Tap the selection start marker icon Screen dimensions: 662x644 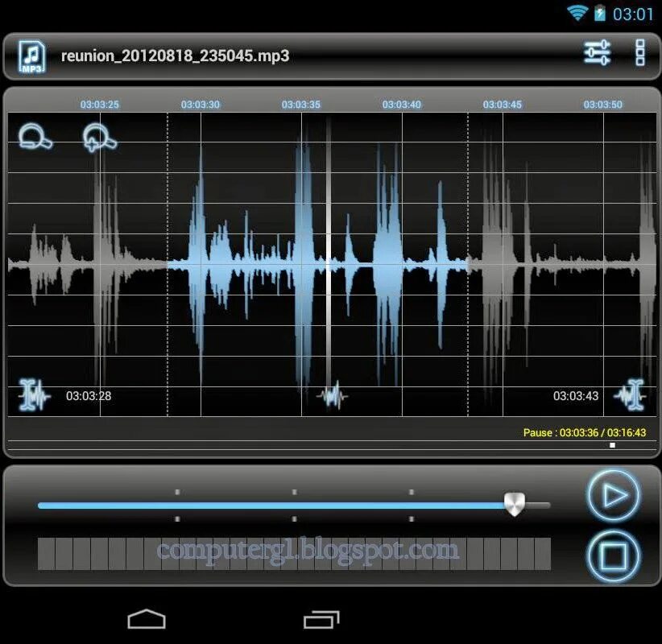point(34,395)
